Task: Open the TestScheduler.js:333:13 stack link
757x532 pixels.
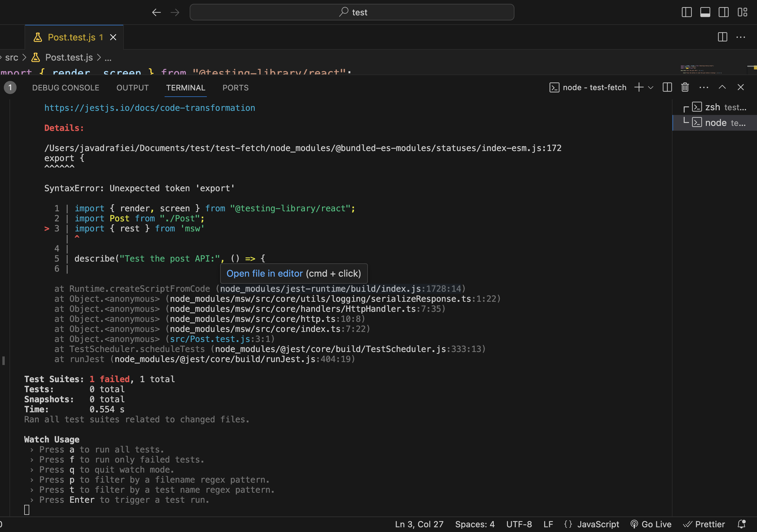Action: pos(348,349)
